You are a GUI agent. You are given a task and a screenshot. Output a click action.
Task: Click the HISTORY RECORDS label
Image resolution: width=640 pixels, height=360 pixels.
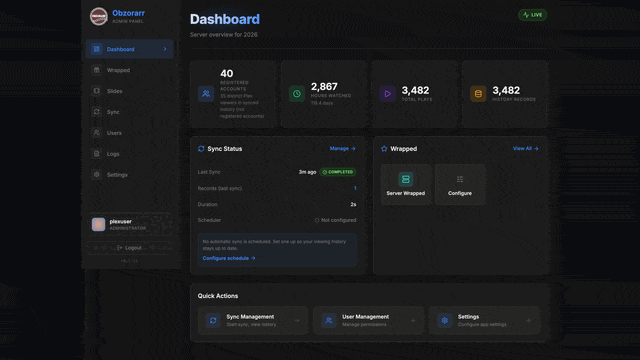click(514, 99)
